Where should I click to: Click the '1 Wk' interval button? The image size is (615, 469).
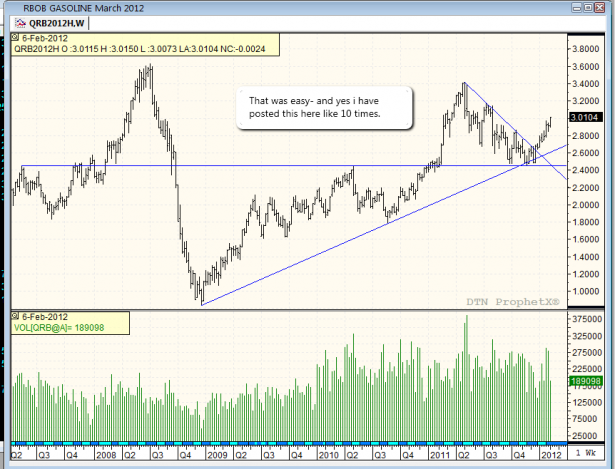[586, 453]
